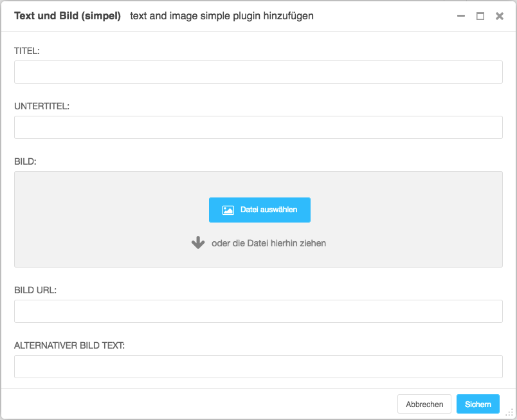Save the plugin with Sichern

click(x=478, y=404)
